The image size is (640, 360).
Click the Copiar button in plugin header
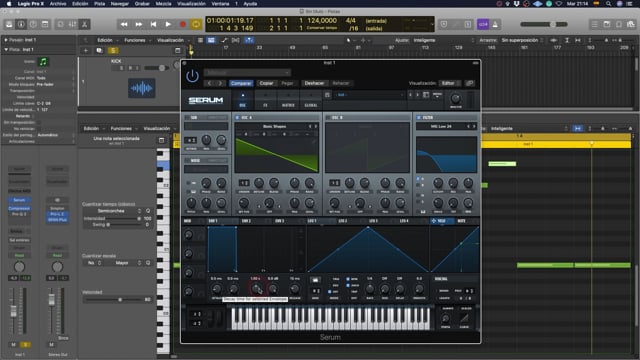(266, 83)
